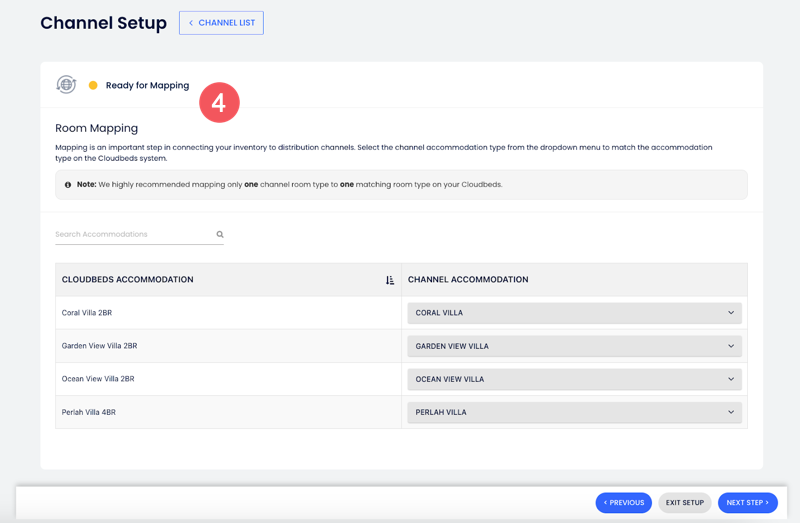Image resolution: width=800 pixels, height=523 pixels.
Task: Click the yellow Ready for Mapping status dot
Action: pyautogui.click(x=93, y=86)
